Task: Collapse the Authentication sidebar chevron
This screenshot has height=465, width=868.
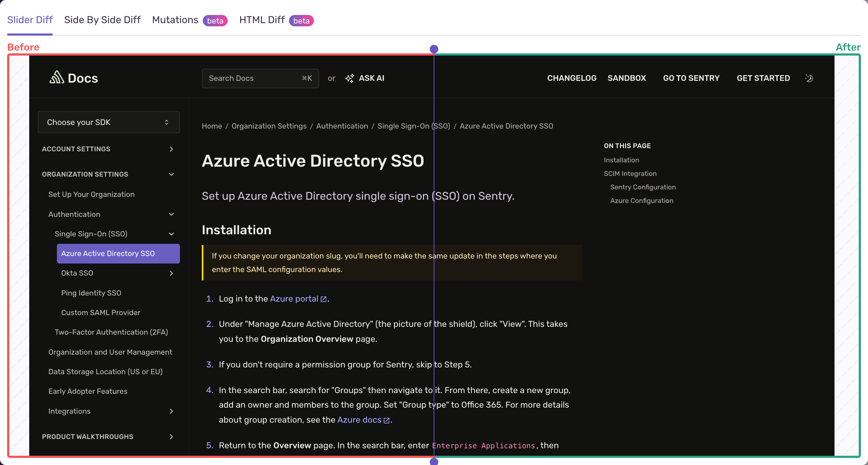Action: click(171, 214)
